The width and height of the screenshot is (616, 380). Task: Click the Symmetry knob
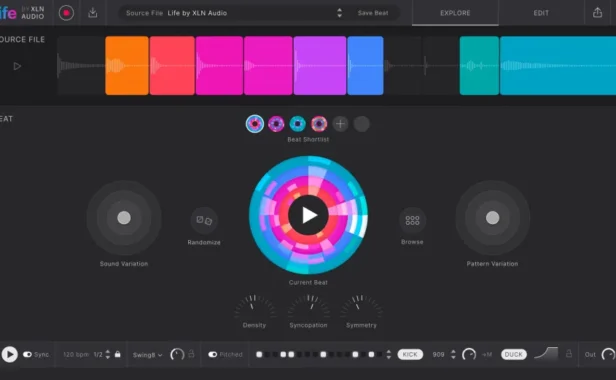coord(361,308)
